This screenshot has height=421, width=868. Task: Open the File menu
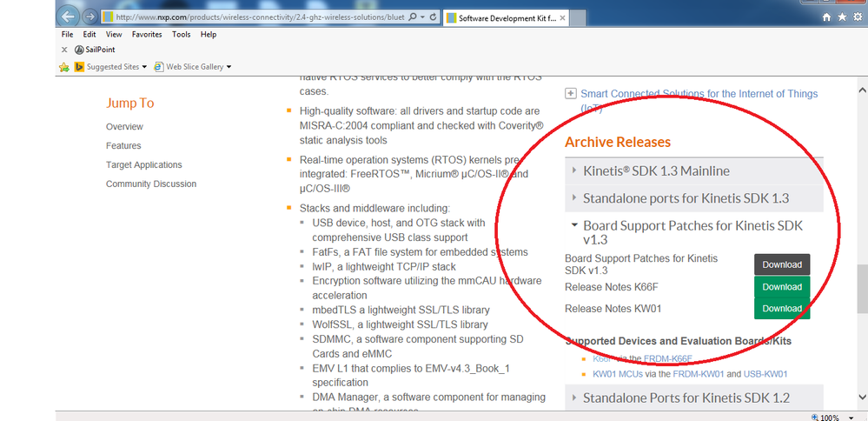coord(68,34)
